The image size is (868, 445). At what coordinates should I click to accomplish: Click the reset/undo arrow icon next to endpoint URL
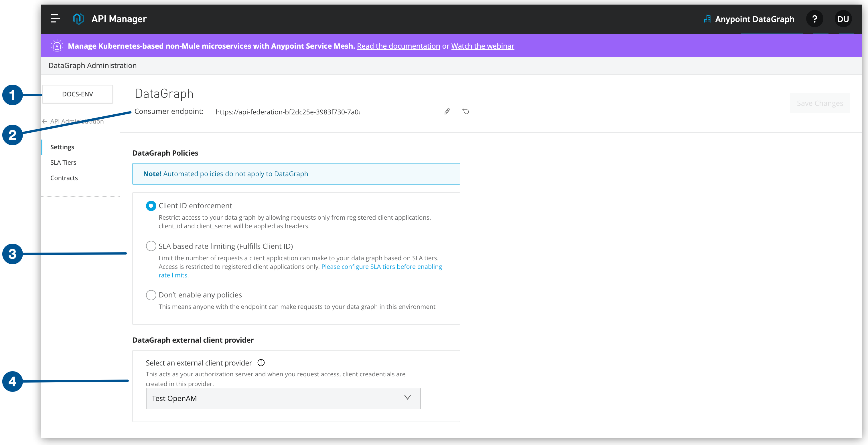pos(466,111)
